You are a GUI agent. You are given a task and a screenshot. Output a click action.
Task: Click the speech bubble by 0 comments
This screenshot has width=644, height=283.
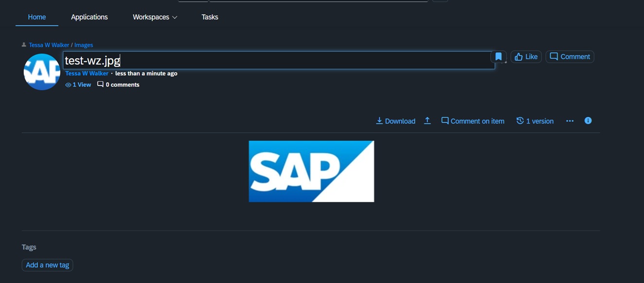click(x=100, y=84)
